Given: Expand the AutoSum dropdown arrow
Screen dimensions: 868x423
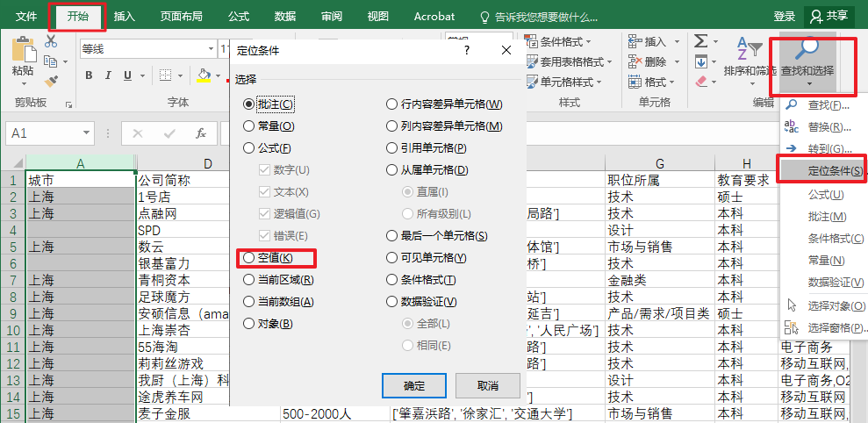Looking at the screenshot, I should tap(716, 42).
